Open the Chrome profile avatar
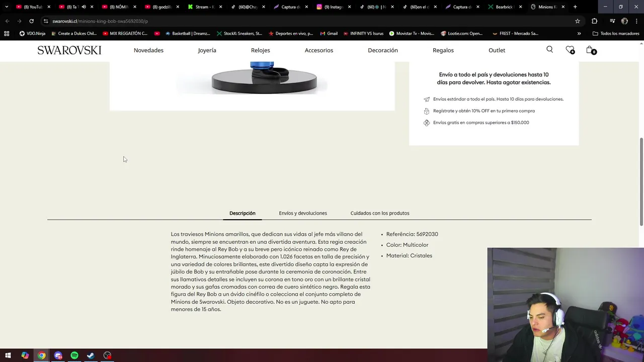644x362 pixels. point(624,21)
